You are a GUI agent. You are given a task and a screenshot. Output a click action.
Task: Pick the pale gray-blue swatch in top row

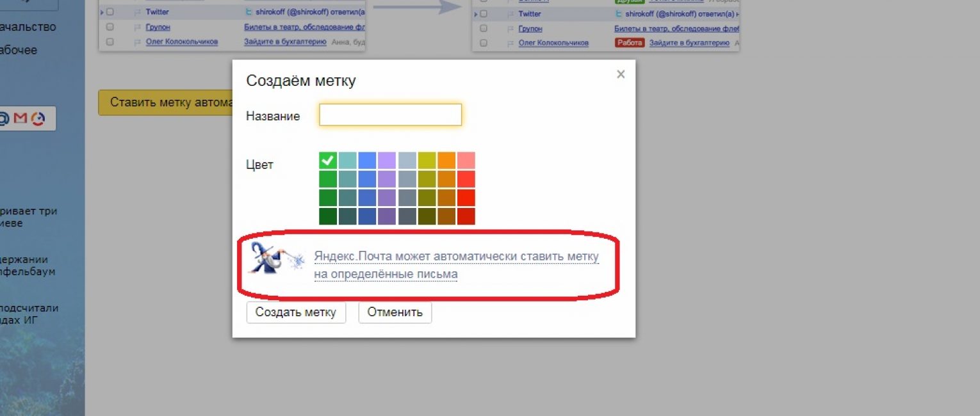tap(407, 161)
